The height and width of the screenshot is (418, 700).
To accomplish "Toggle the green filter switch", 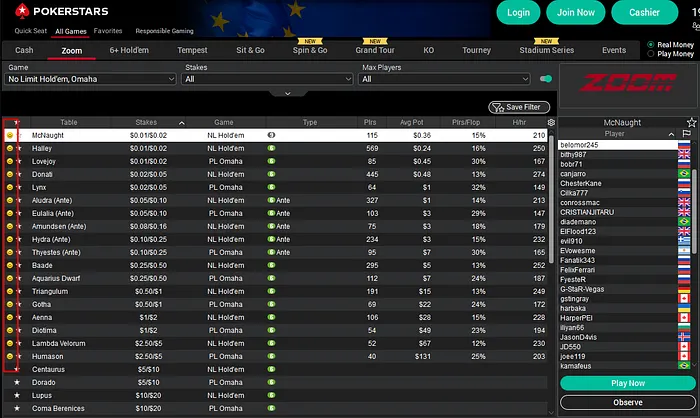I will (x=546, y=79).
